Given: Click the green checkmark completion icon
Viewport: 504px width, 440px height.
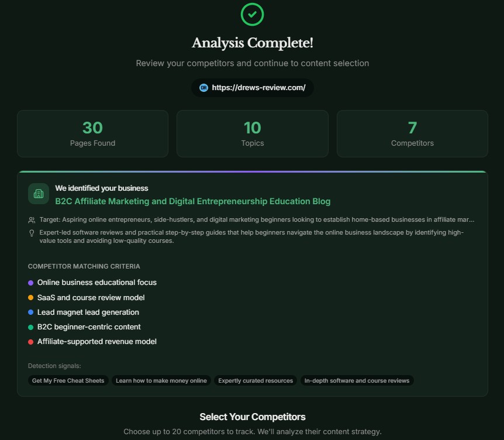Looking at the screenshot, I should 252,14.
